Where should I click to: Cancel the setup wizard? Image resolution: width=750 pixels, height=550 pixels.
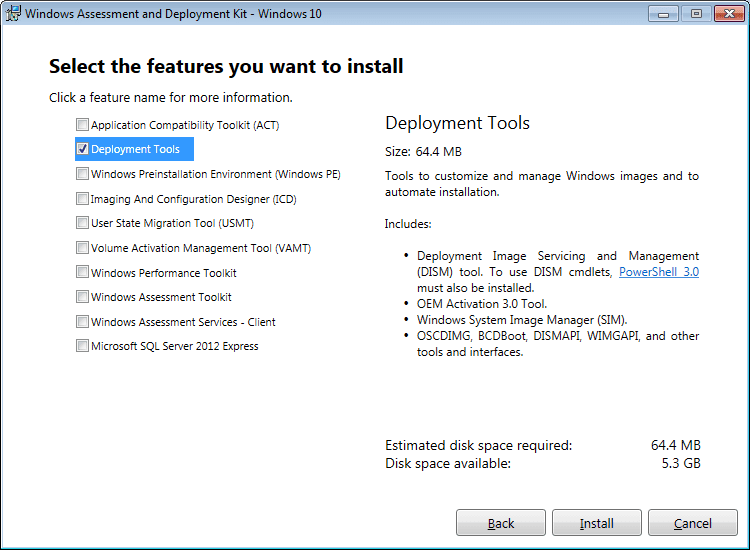click(x=693, y=523)
